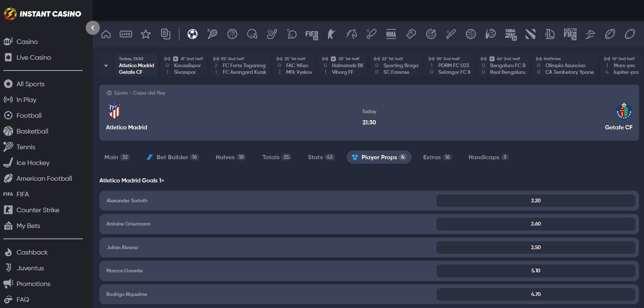Select the ice hockey stick icon in top bar
This screenshot has width=644, height=308.
[x=272, y=34]
